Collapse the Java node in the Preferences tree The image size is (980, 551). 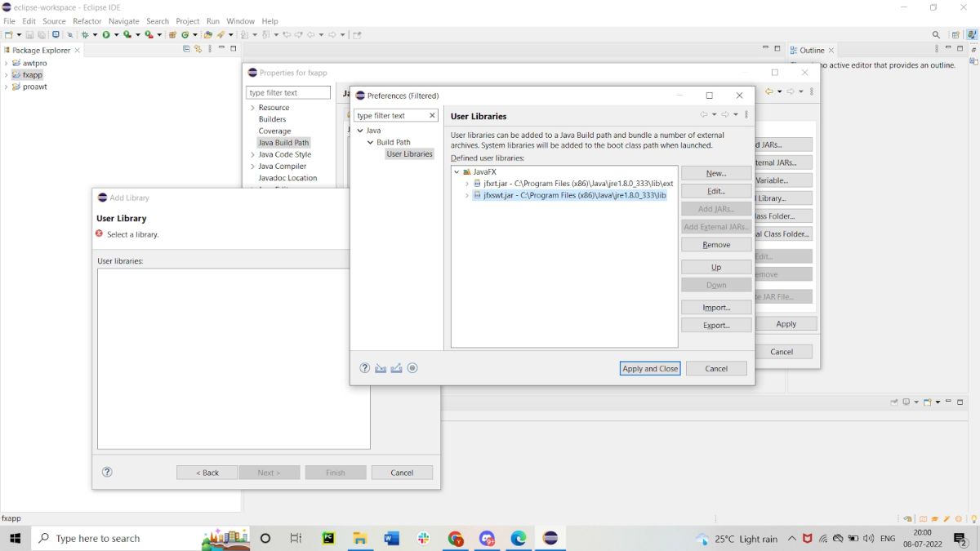coord(360,131)
